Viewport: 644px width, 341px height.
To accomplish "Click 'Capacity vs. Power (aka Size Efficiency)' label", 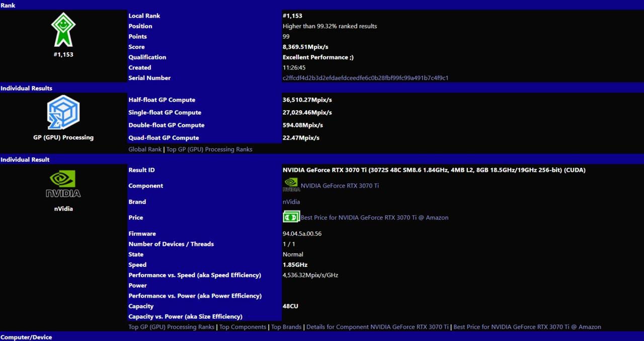I will click(x=185, y=317).
